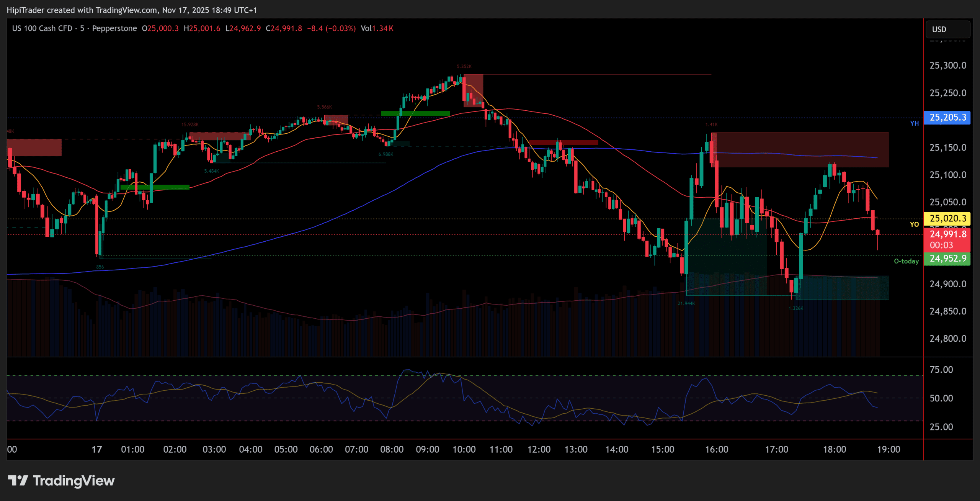Click the blue 25,205.3 price label
Viewport: 980px width, 501px height.
click(x=947, y=118)
